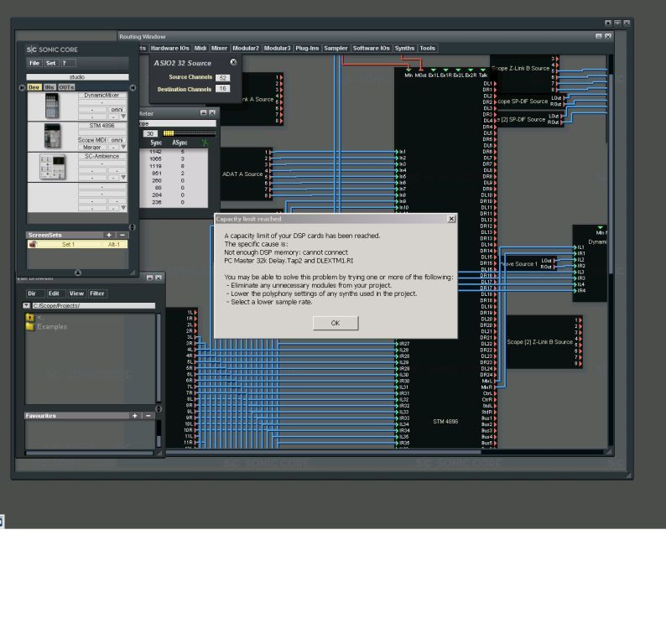
Task: Click LOut port of Wave Source 1
Action: (x=555, y=260)
